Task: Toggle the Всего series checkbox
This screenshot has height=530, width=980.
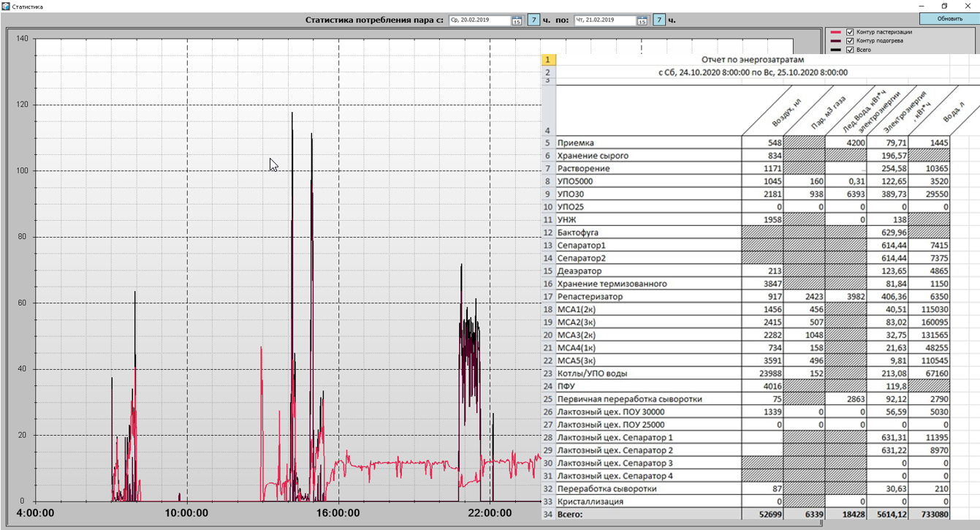Action: 850,50
